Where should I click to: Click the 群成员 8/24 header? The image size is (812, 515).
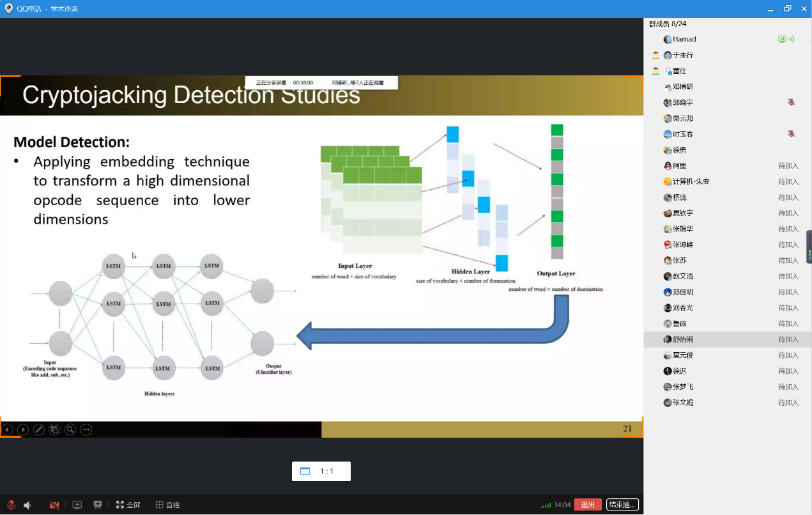[668, 24]
